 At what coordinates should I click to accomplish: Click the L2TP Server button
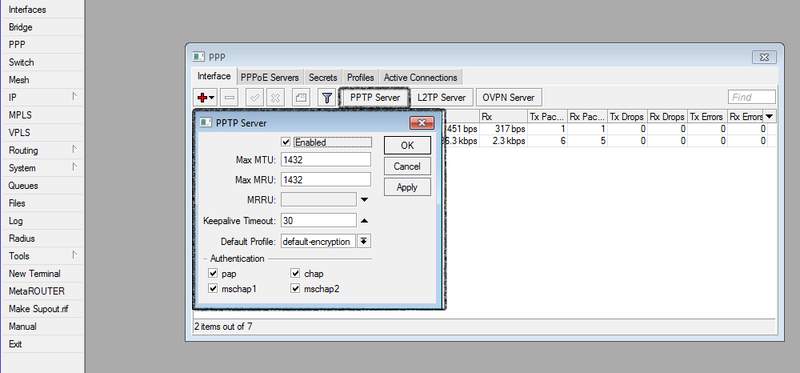(441, 97)
